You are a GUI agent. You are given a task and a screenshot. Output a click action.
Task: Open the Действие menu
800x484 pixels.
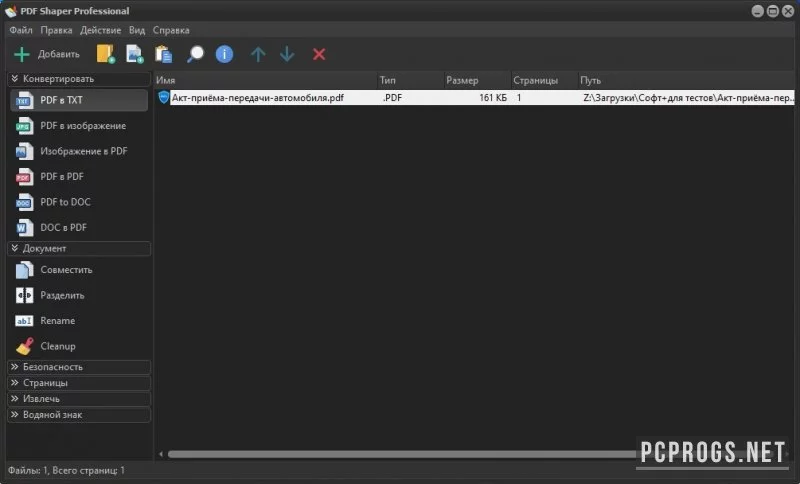pyautogui.click(x=101, y=30)
